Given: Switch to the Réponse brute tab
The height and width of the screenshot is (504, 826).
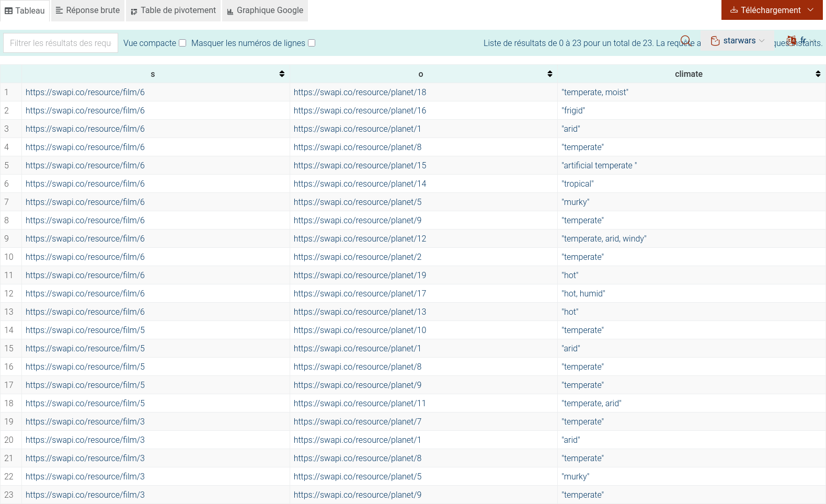Looking at the screenshot, I should (88, 10).
